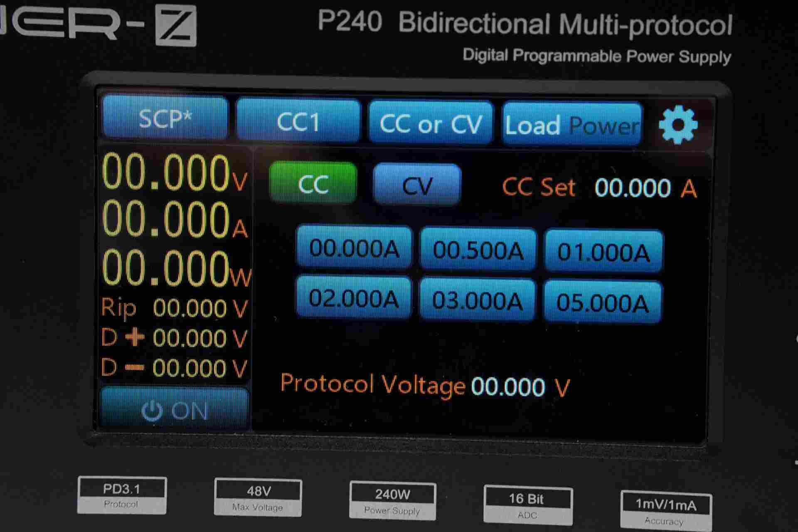
Task: Select the CC mode button
Action: click(x=313, y=184)
